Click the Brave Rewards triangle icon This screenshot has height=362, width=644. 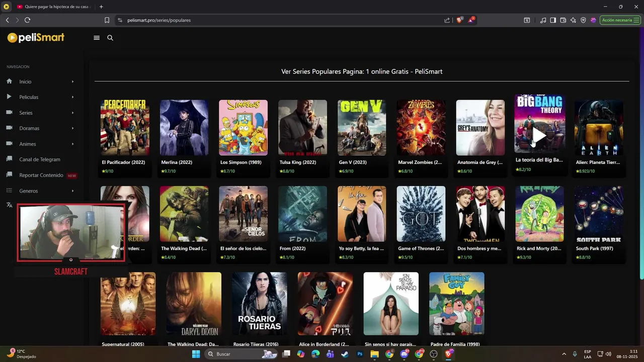click(471, 20)
